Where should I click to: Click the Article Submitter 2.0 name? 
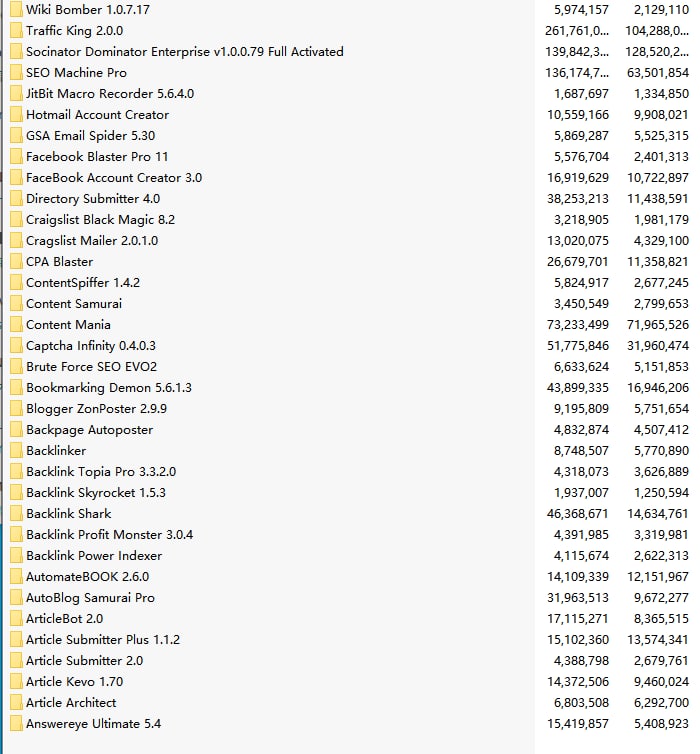click(x=85, y=660)
